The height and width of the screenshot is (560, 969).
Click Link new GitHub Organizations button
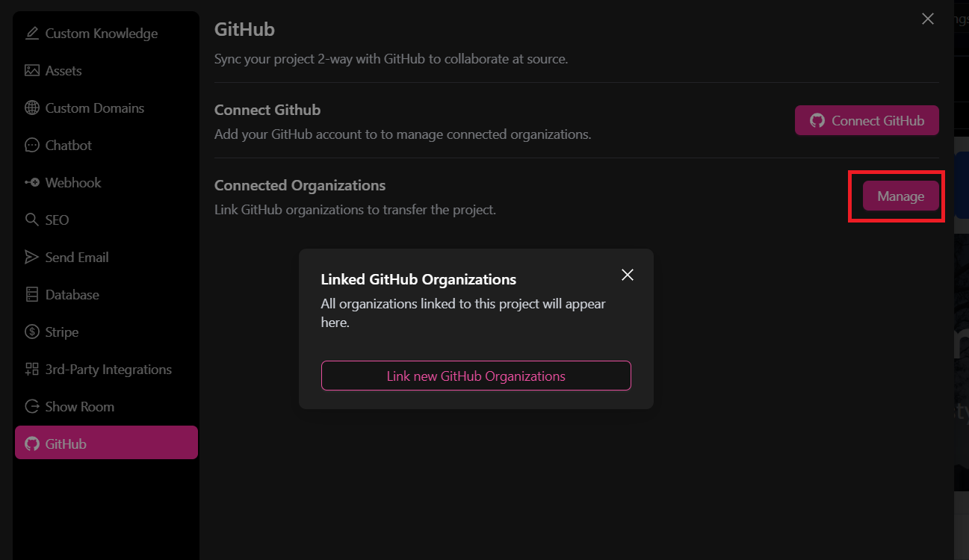click(476, 376)
